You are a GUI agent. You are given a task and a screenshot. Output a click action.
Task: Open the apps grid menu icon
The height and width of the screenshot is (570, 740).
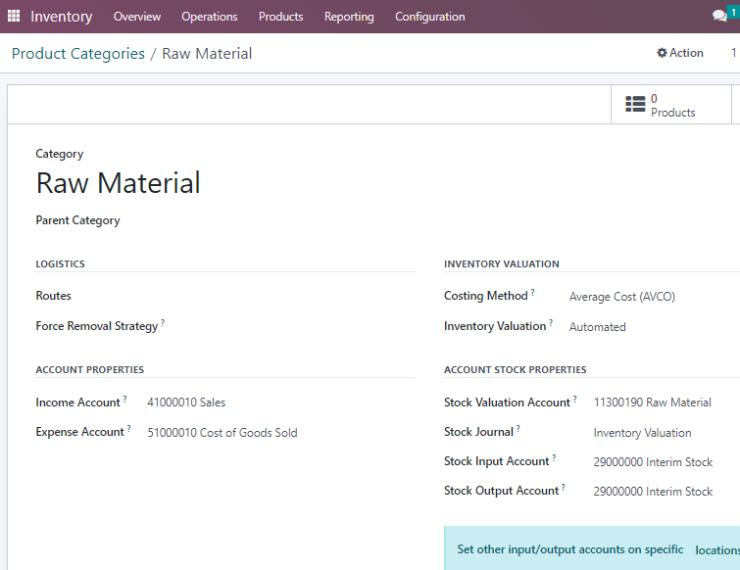click(x=14, y=16)
